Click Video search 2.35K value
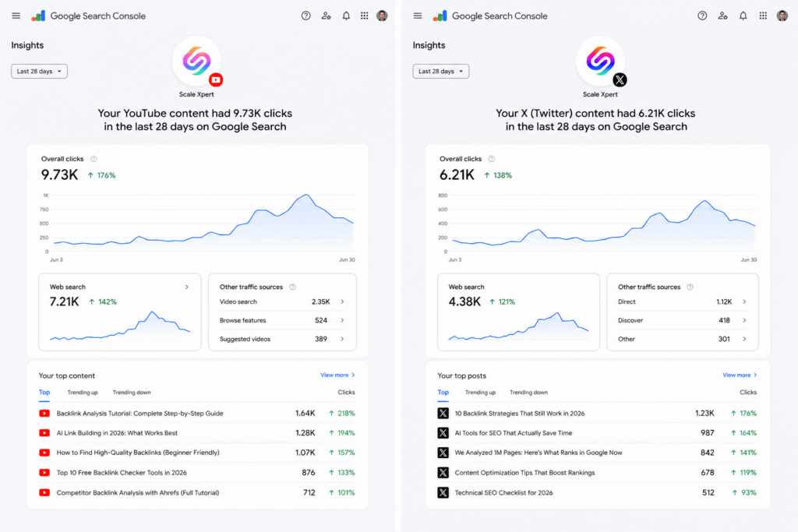Viewport: 798px width, 532px height. (320, 301)
